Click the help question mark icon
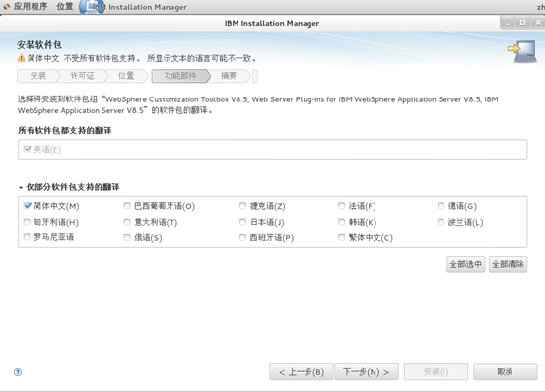Viewport: 545px width, 392px height. pos(18,372)
